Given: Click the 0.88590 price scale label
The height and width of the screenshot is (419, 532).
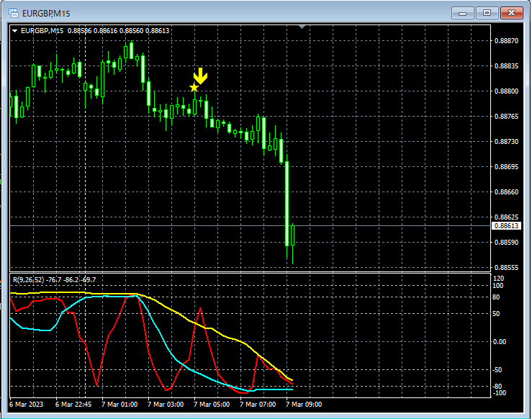Looking at the screenshot, I should click(x=507, y=243).
